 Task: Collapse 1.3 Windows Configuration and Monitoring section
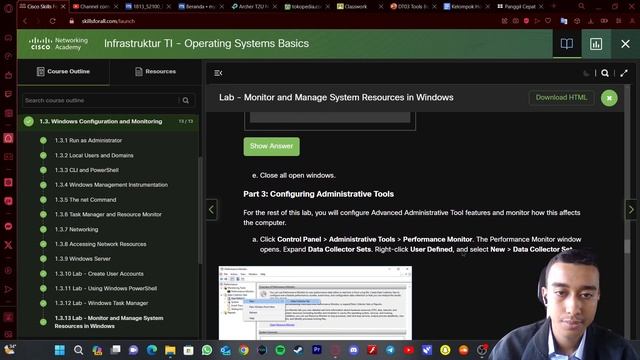pos(109,122)
